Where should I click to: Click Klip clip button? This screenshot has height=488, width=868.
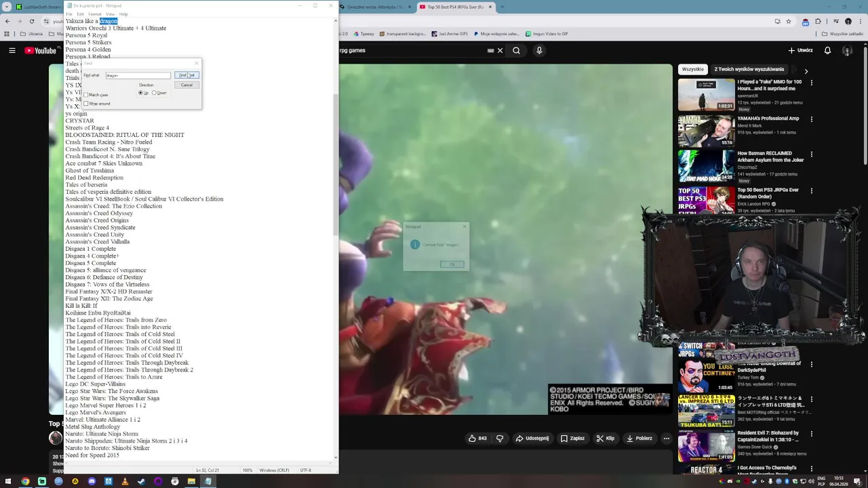pos(605,439)
